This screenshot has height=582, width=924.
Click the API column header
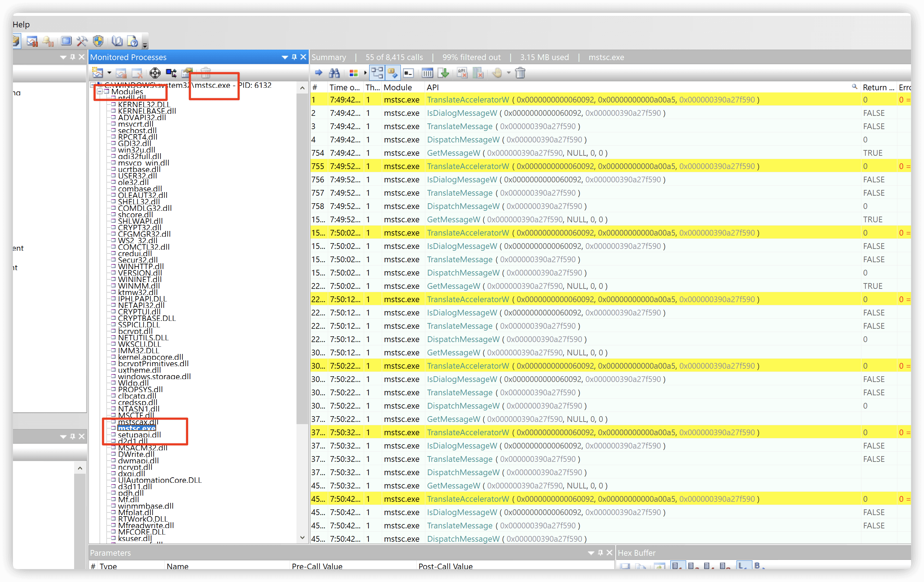tap(432, 87)
